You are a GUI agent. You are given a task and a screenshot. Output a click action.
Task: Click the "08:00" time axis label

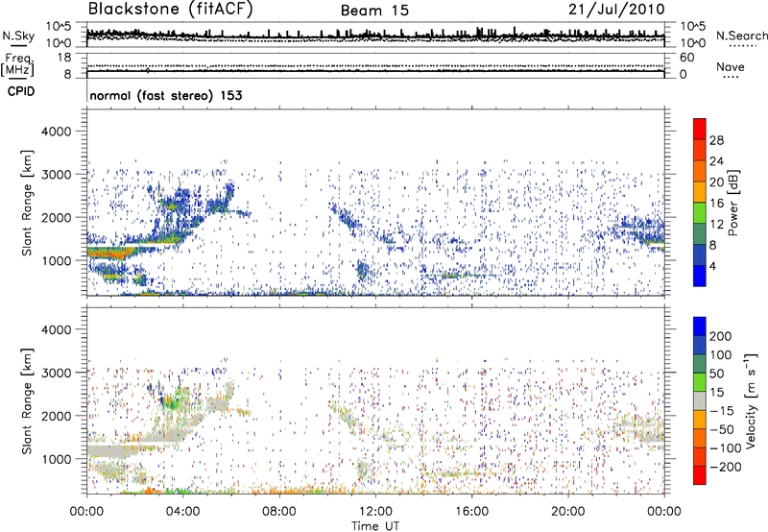point(278,512)
